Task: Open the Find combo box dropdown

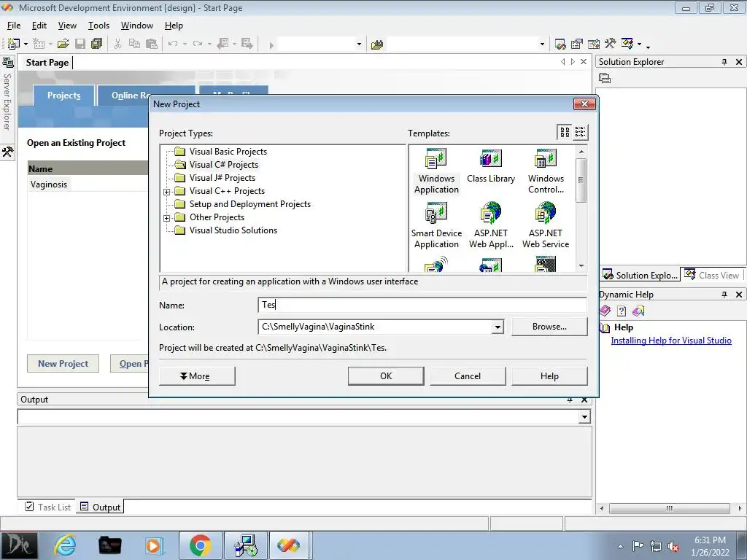Action: click(542, 44)
